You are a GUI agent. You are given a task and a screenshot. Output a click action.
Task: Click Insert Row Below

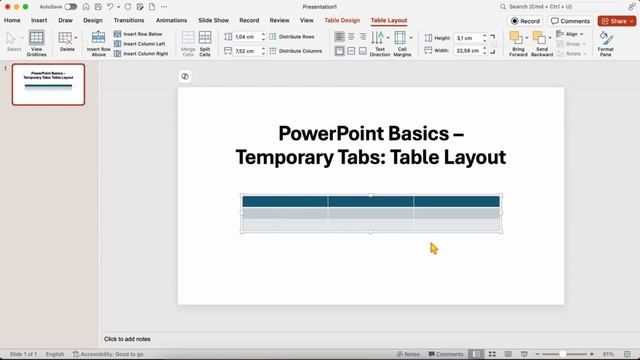click(x=138, y=34)
